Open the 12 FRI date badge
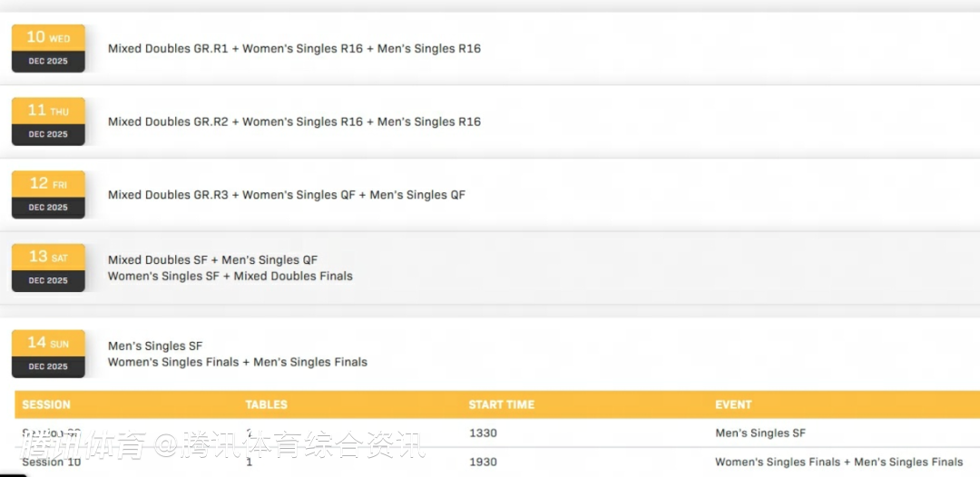 tap(48, 195)
